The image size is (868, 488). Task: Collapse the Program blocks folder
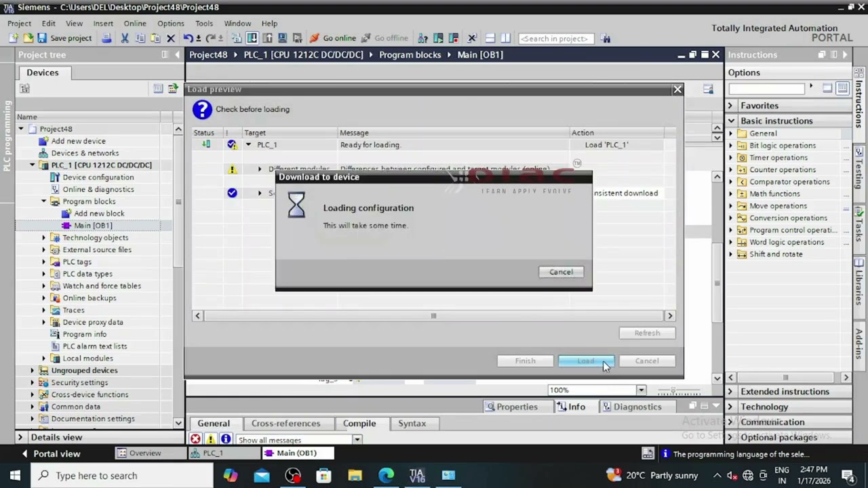click(43, 201)
